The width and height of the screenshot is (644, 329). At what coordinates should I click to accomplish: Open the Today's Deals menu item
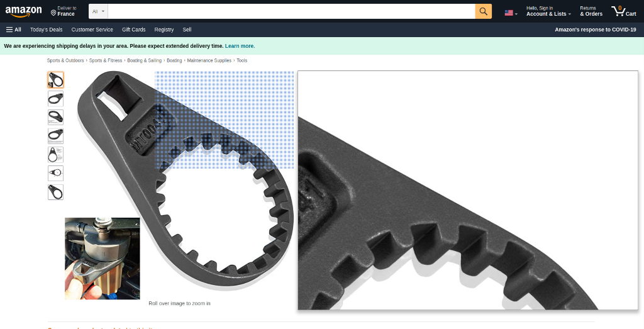46,30
